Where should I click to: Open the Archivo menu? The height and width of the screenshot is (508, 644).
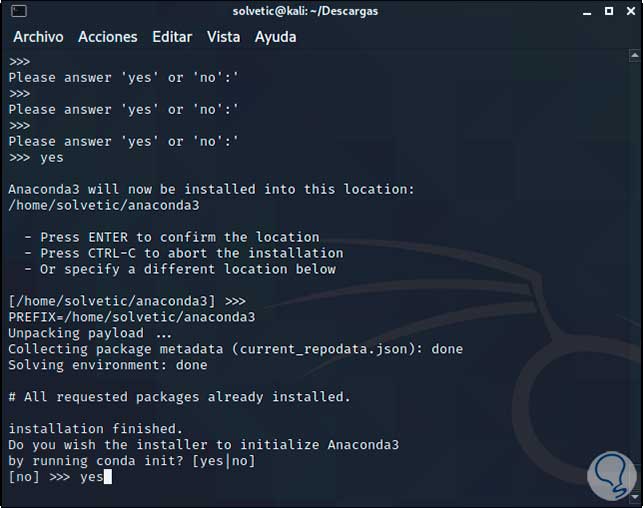click(38, 36)
